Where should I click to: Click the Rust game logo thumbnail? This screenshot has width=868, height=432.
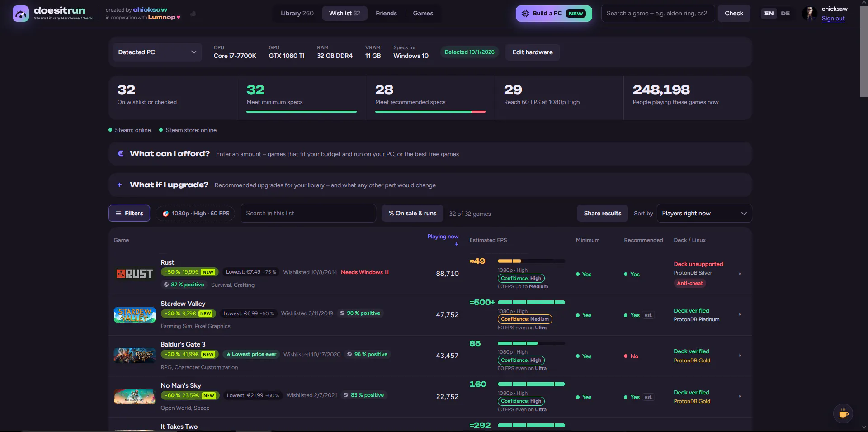tap(134, 274)
